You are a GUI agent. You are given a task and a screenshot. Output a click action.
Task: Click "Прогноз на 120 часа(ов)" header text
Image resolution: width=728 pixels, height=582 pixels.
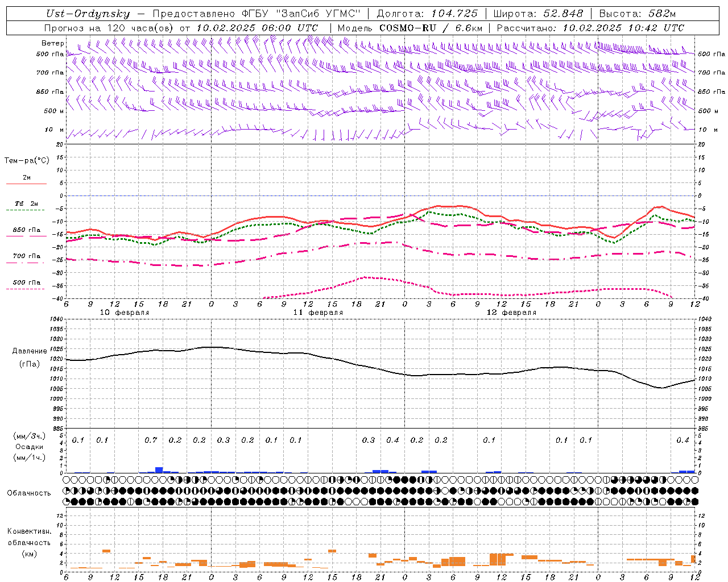[x=110, y=28]
